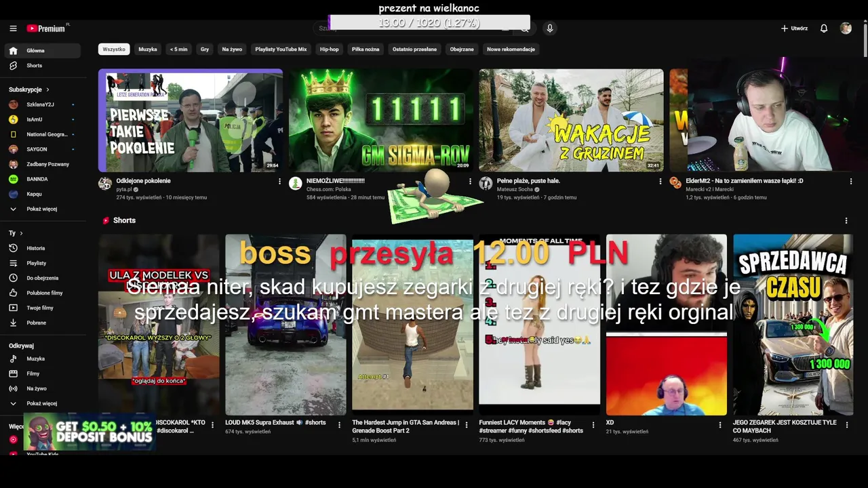Open options menu for NIEMOŻLIWE video
This screenshot has height=488, width=868.
[470, 182]
